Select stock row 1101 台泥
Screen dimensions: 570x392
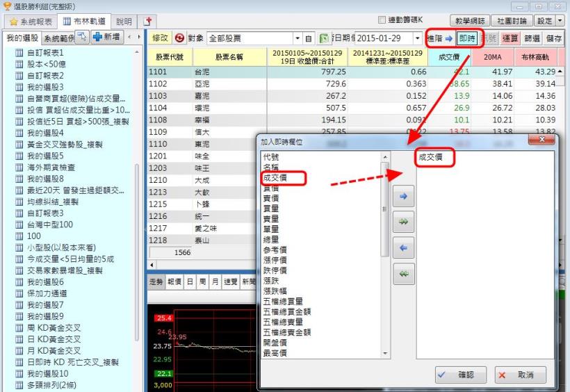[x=352, y=72]
